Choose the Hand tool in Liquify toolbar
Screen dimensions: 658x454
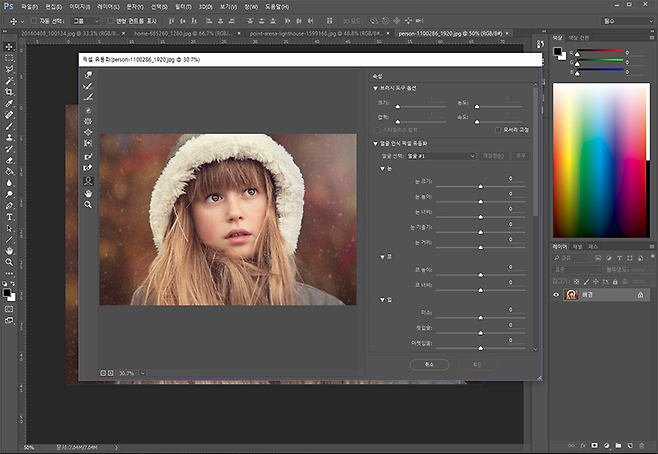tap(89, 192)
